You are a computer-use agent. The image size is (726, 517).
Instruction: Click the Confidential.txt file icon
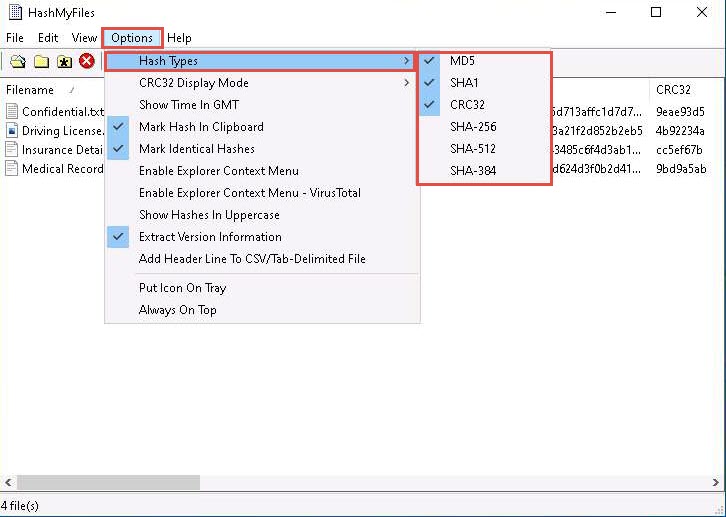pos(12,112)
